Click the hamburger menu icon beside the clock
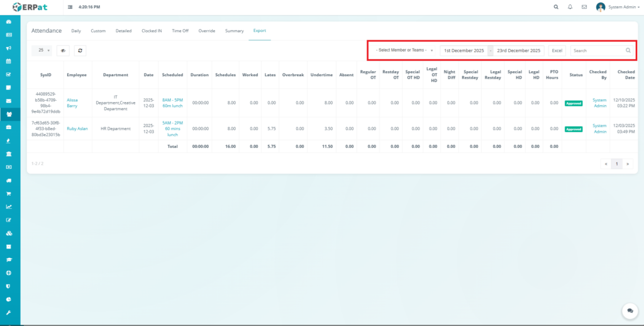This screenshot has height=326, width=644. pyautogui.click(x=70, y=7)
